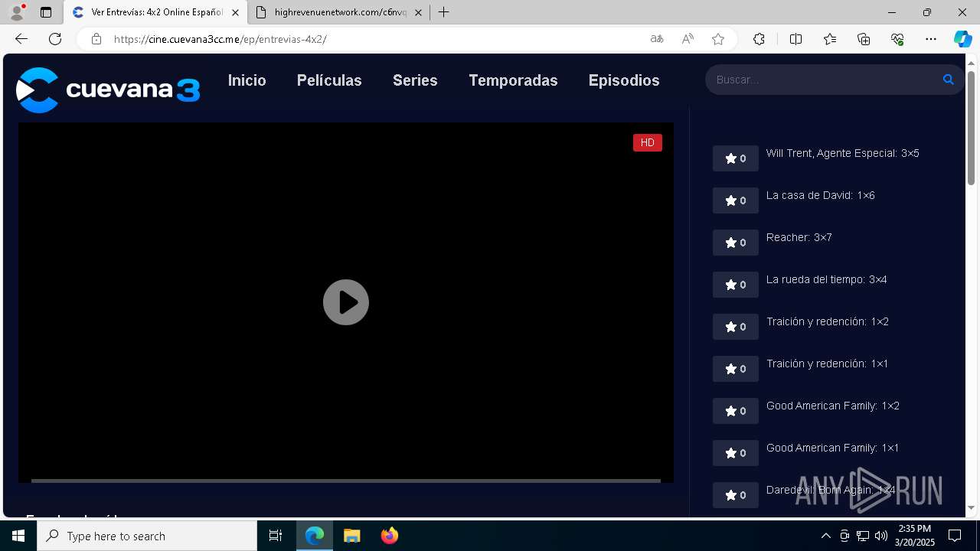The width and height of the screenshot is (980, 551).
Task: Click star rating beside La rueda del tiempo
Action: coord(736,285)
